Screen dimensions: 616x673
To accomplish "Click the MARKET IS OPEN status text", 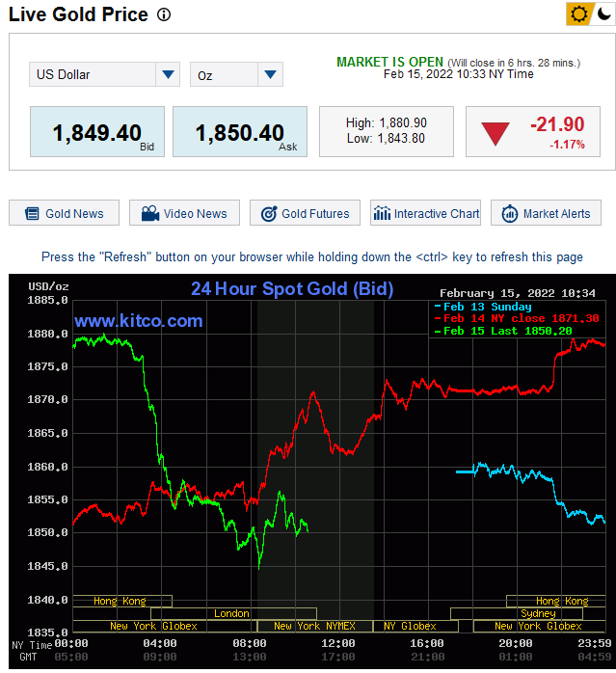I will coord(389,63).
